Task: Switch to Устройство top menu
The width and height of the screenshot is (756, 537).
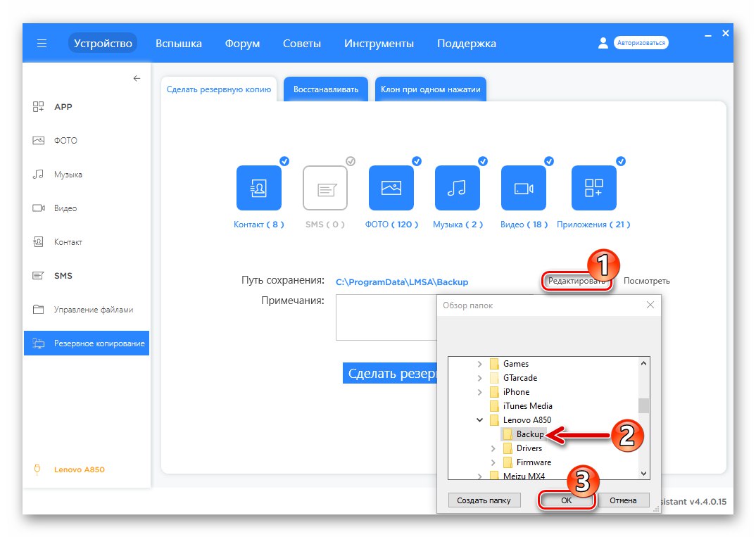Action: point(103,44)
